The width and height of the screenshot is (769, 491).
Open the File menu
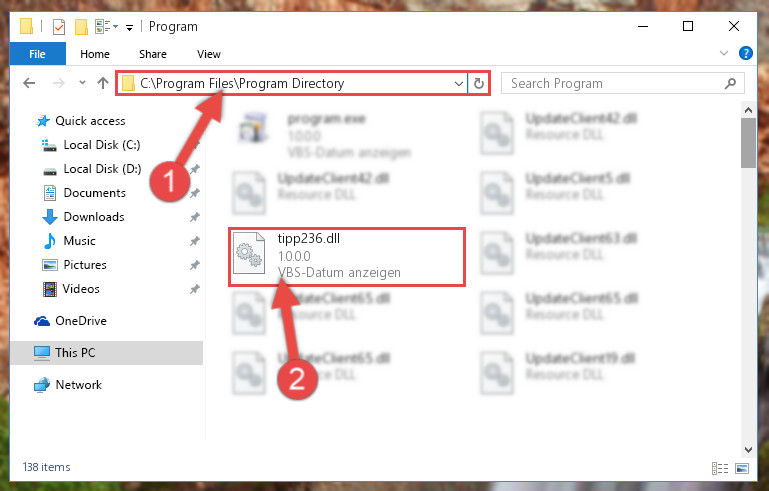pyautogui.click(x=37, y=54)
